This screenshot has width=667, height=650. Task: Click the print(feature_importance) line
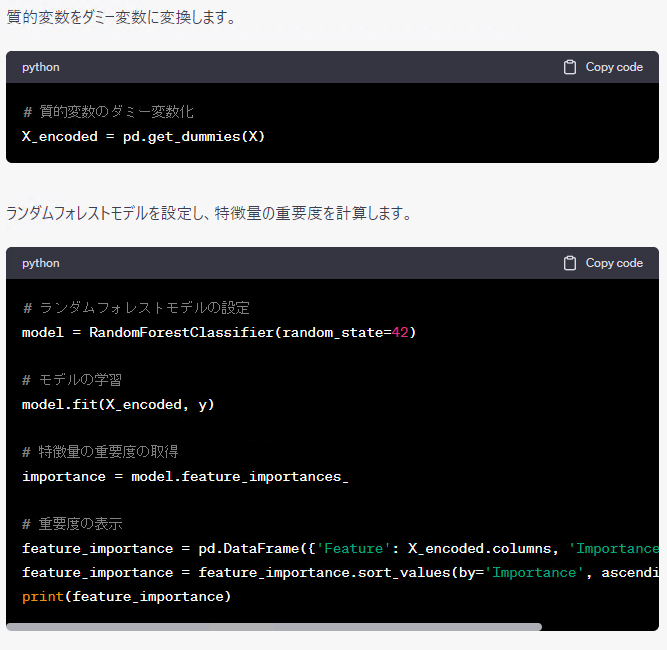click(x=126, y=596)
